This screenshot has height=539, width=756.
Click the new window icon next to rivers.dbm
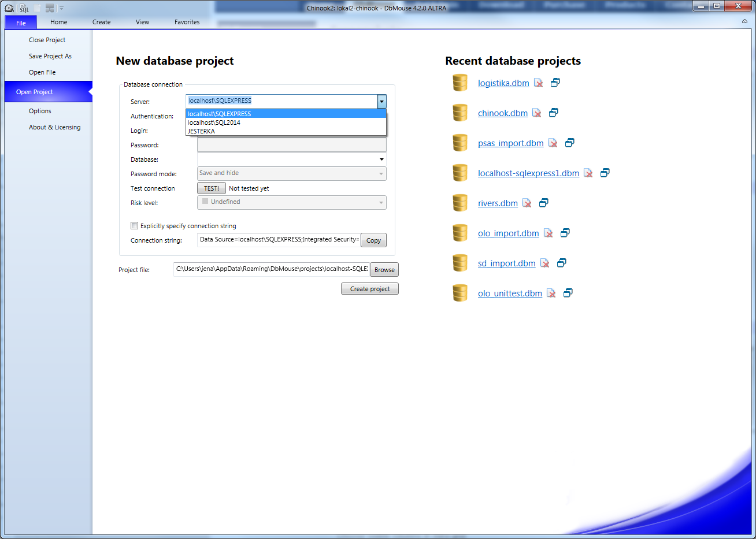click(543, 203)
